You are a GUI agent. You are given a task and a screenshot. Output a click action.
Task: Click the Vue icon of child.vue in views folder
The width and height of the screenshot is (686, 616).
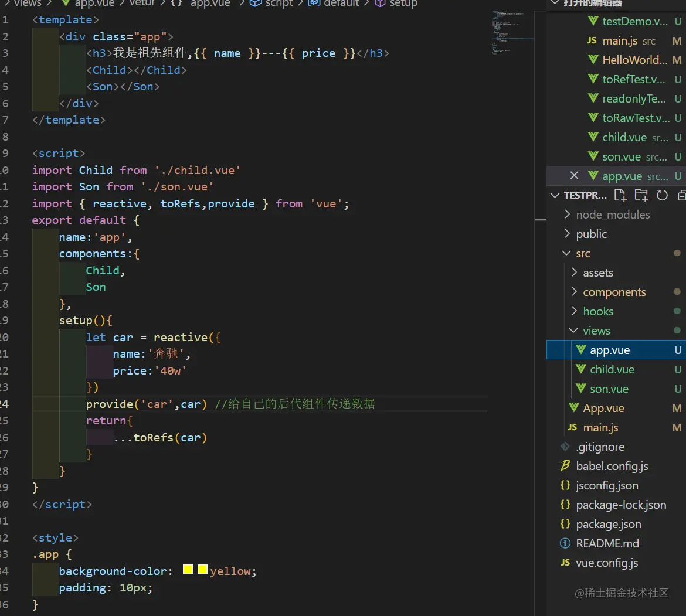(580, 369)
